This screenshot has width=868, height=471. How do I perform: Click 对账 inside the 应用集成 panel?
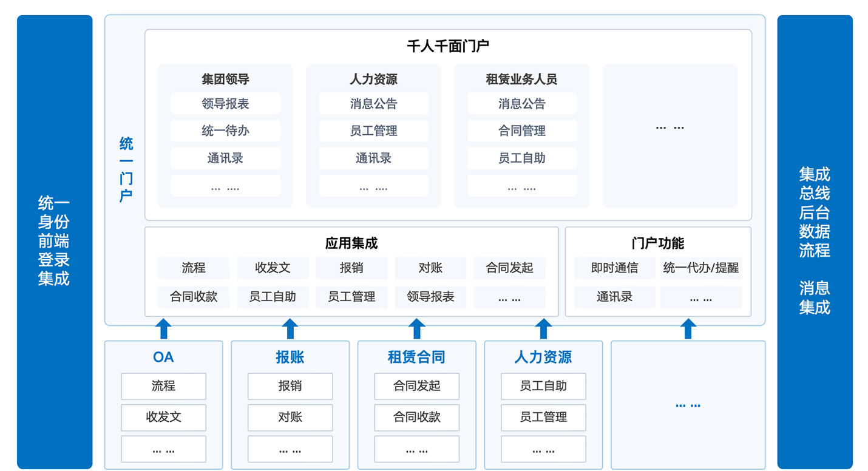(x=430, y=268)
